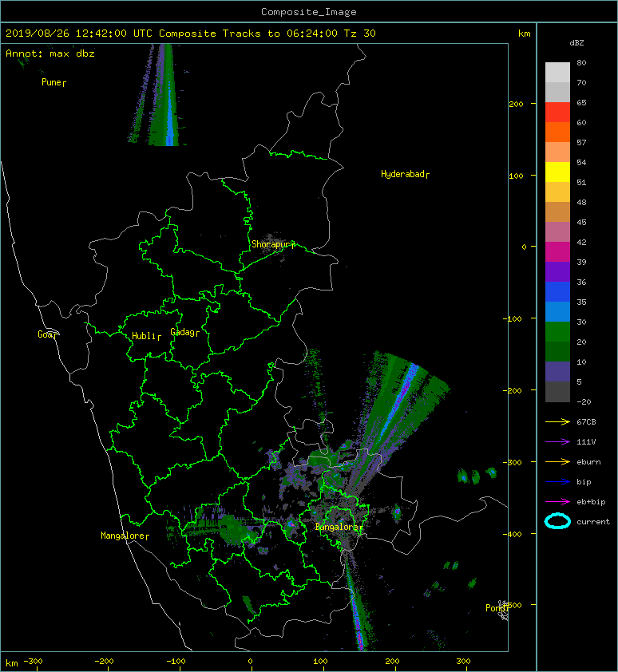This screenshot has width=618, height=672.
Task: Click the 'current' legend label
Action: pos(593,522)
